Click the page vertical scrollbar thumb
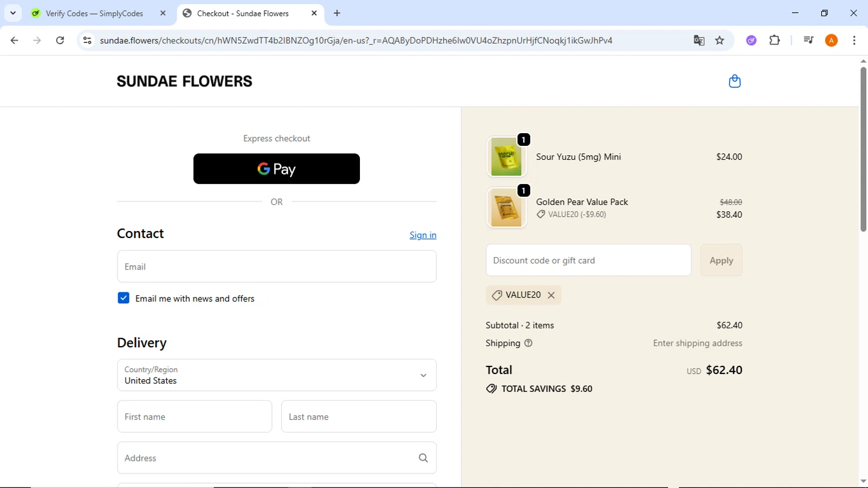868x488 pixels. click(863, 149)
